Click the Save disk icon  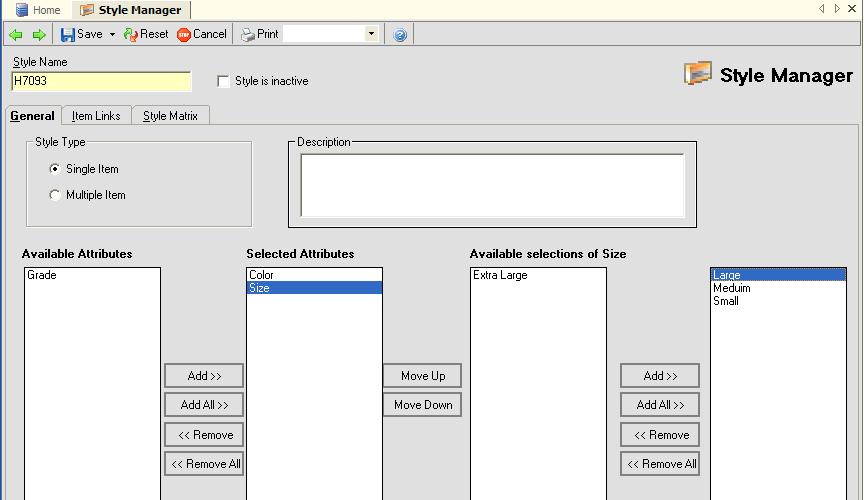tap(68, 34)
